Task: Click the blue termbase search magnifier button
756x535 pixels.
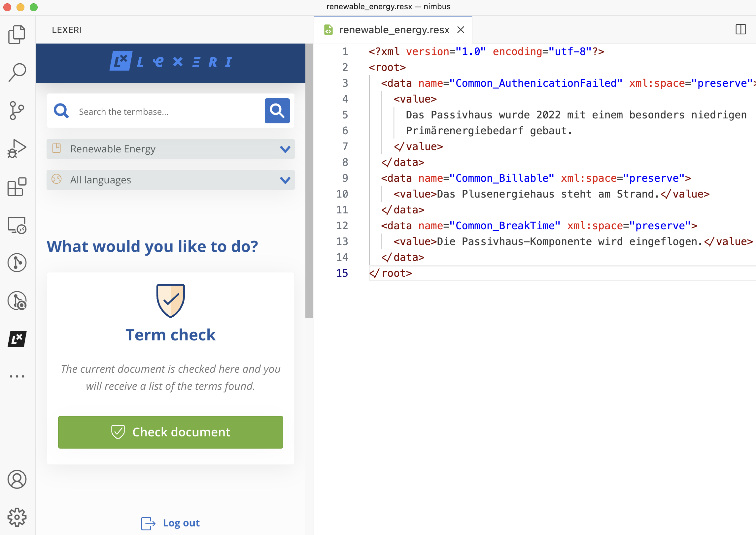Action: (277, 111)
